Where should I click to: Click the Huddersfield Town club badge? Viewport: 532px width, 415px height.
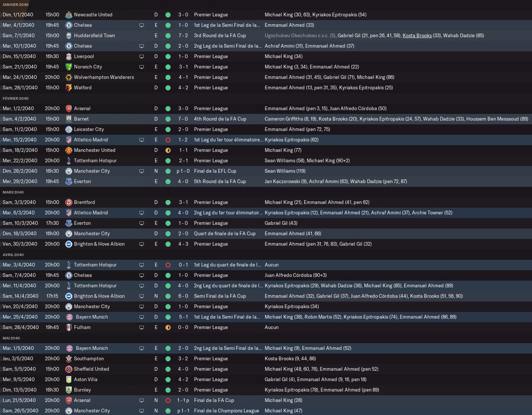pyautogui.click(x=68, y=36)
